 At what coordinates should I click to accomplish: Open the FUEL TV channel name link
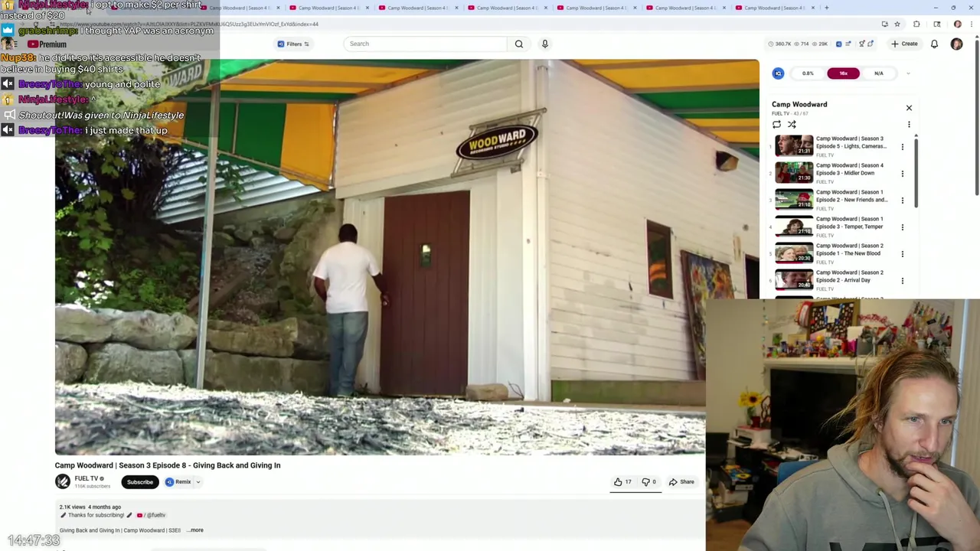click(86, 478)
